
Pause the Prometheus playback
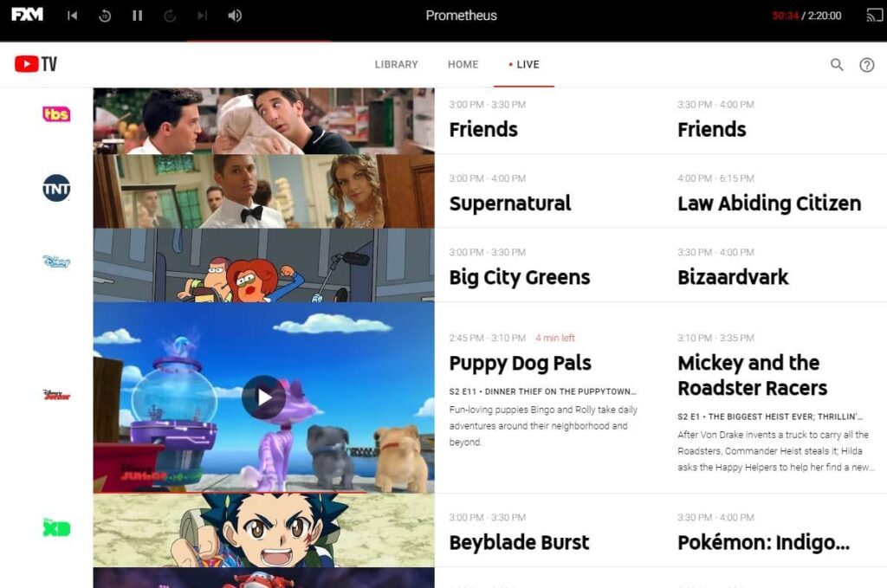[137, 15]
